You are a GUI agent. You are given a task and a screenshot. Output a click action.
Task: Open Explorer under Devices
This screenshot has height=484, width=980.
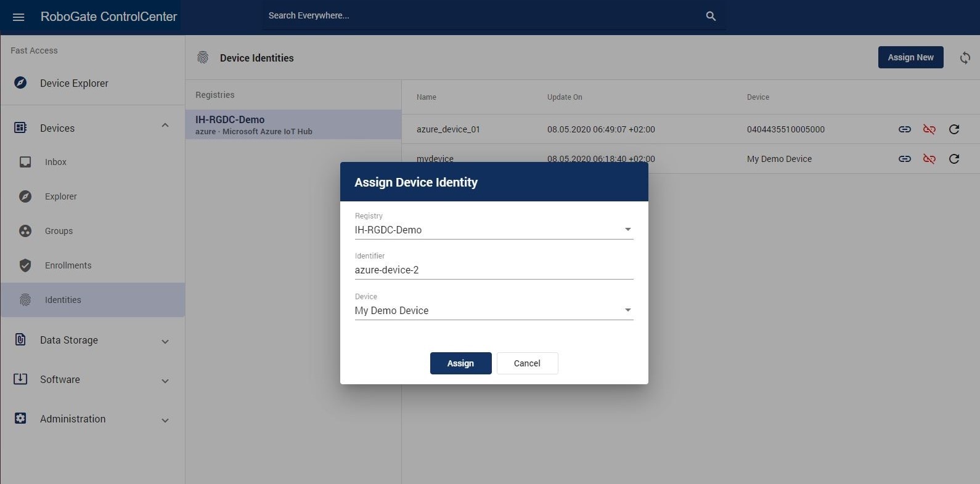click(x=92, y=196)
